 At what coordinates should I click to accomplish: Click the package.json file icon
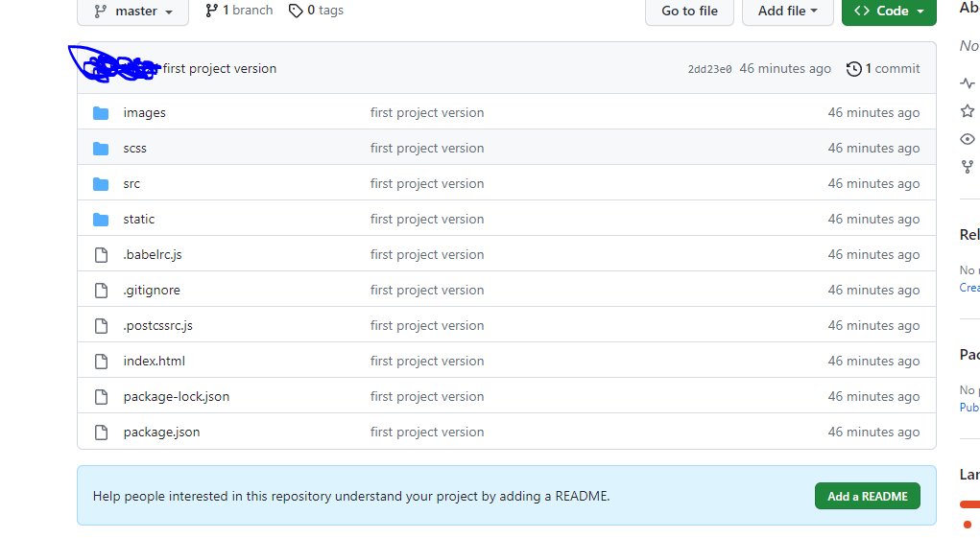(x=101, y=433)
